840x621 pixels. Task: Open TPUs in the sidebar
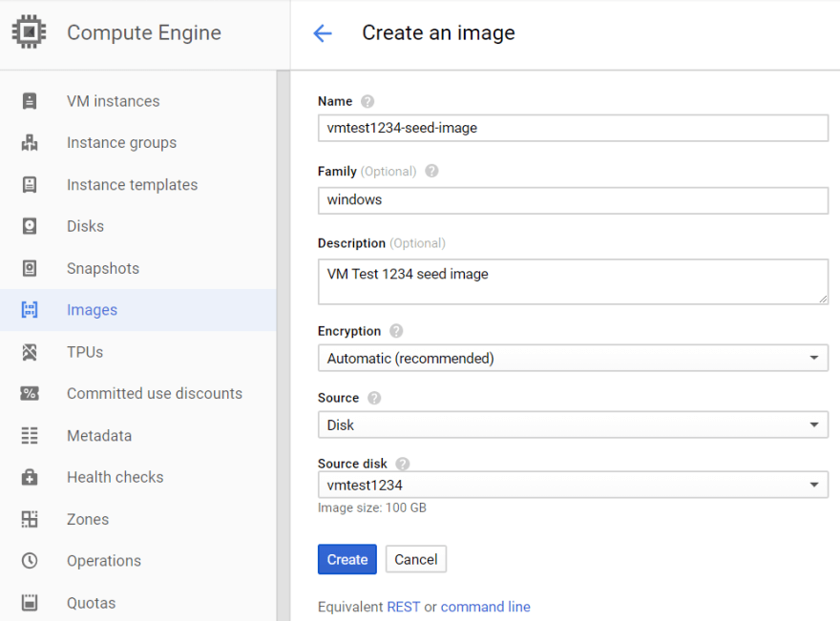point(138,352)
